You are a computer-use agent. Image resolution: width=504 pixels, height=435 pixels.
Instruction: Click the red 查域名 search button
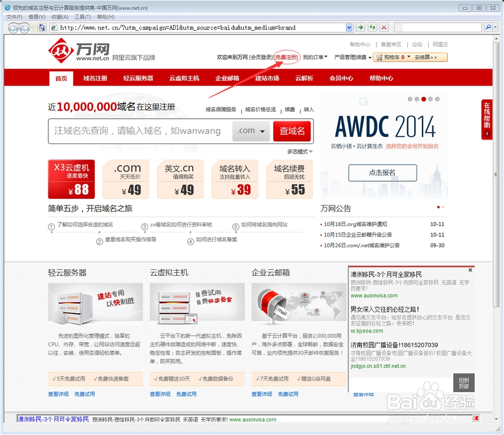(x=292, y=131)
